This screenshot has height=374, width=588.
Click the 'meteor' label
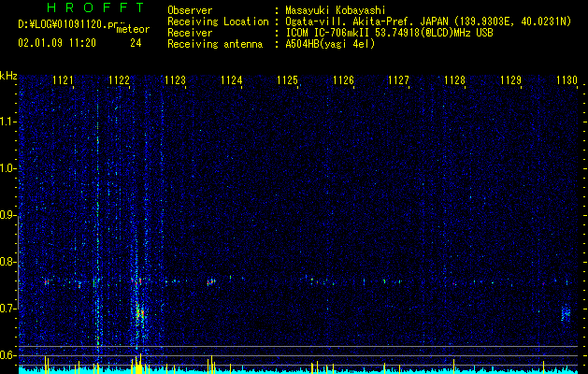tap(133, 29)
